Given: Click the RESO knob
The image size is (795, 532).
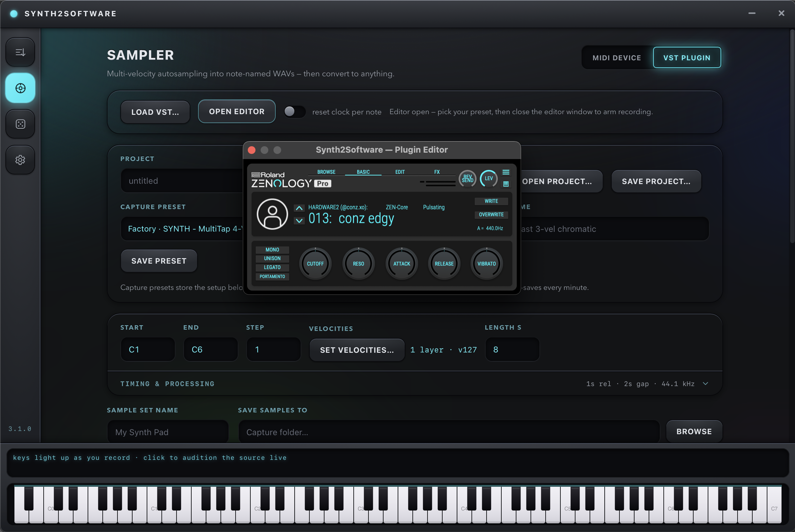Looking at the screenshot, I should (358, 264).
